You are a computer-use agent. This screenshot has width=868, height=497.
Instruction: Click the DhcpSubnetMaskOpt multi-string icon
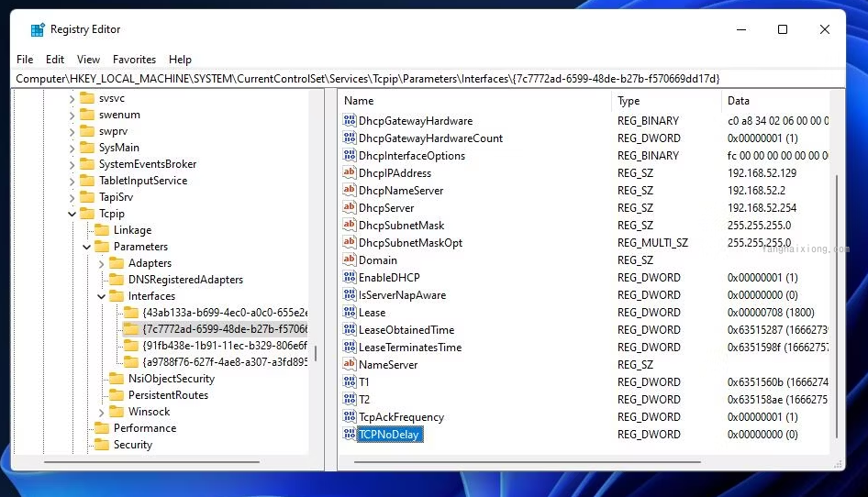[350, 242]
